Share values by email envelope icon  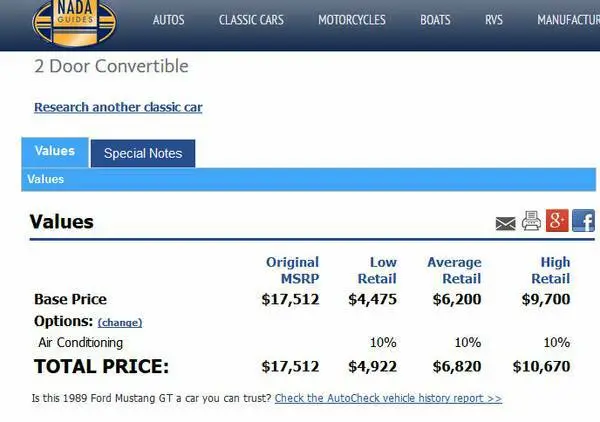tap(505, 223)
